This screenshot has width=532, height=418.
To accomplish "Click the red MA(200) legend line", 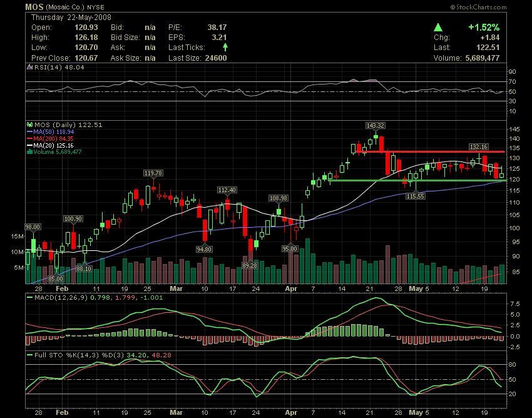I will (x=30, y=138).
